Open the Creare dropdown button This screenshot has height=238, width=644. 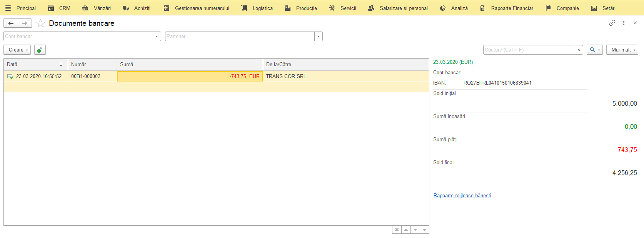pos(17,50)
